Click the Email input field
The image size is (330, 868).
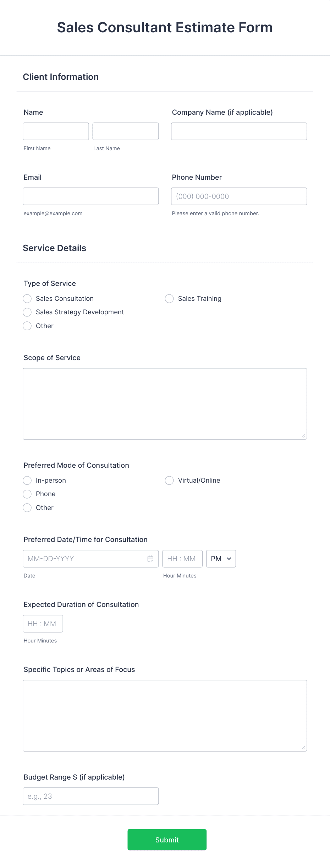click(x=90, y=196)
